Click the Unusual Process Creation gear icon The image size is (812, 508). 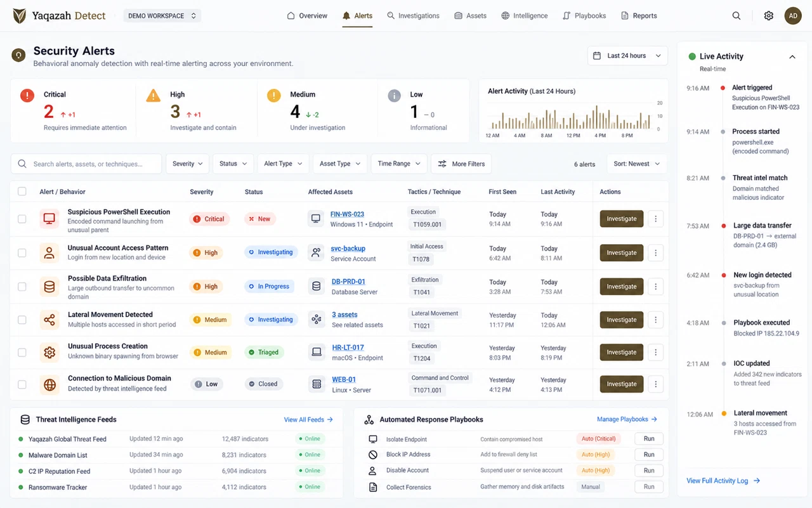(x=49, y=352)
